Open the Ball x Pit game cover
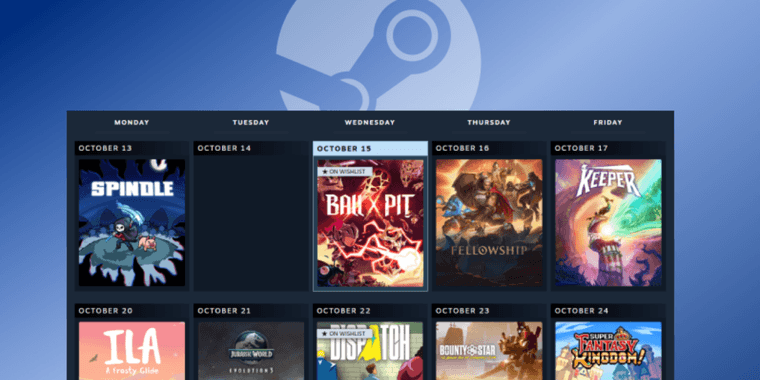Screen dimensions: 760x380 [370, 223]
